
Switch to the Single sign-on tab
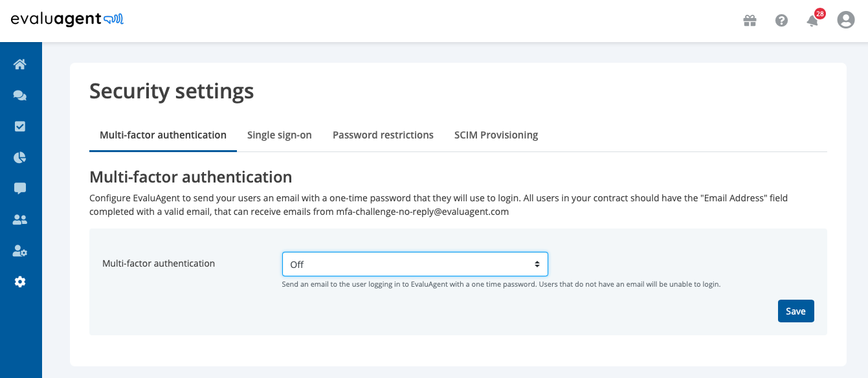(x=280, y=135)
